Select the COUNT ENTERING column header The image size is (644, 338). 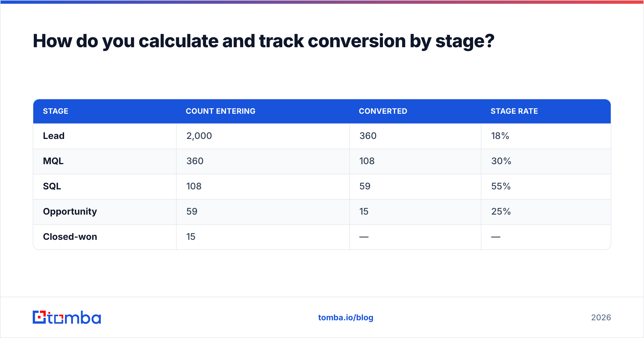pos(221,111)
